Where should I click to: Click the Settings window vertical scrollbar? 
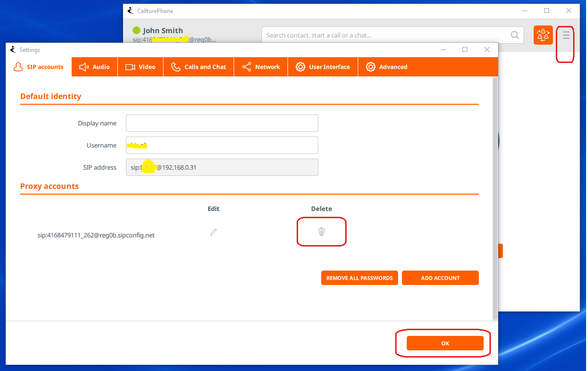click(x=495, y=197)
